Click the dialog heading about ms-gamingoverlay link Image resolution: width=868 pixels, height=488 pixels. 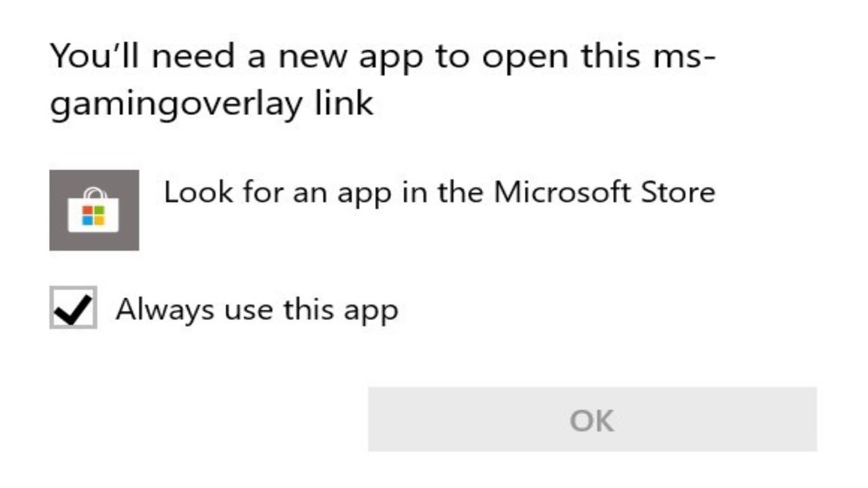point(383,80)
